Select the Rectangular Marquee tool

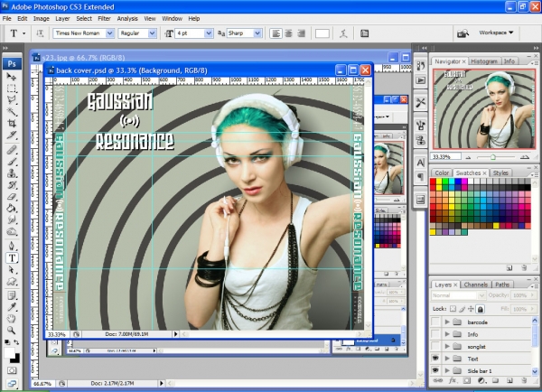(x=12, y=89)
